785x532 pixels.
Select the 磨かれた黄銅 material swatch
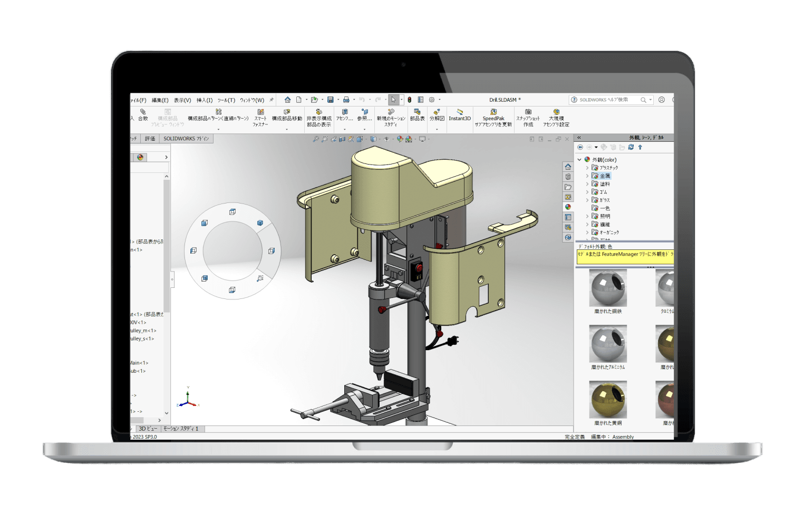pos(607,401)
